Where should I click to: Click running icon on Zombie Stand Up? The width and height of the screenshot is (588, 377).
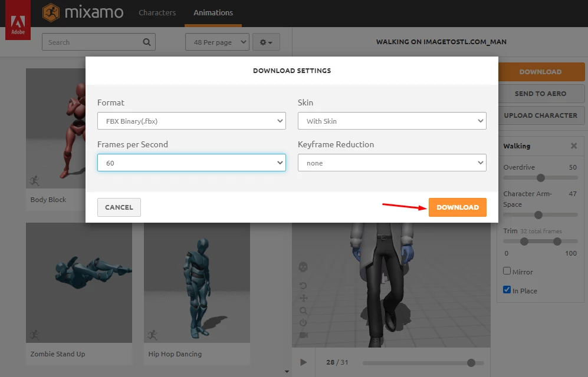34,335
